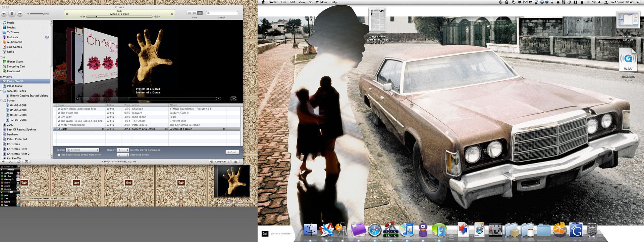
Task: Uncheck the Cry Baby song checkbox
Action: click(59, 117)
